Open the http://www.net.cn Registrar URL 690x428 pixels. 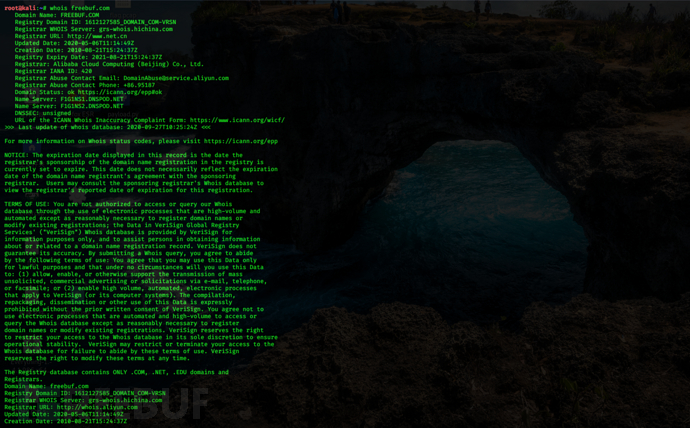[x=97, y=36]
